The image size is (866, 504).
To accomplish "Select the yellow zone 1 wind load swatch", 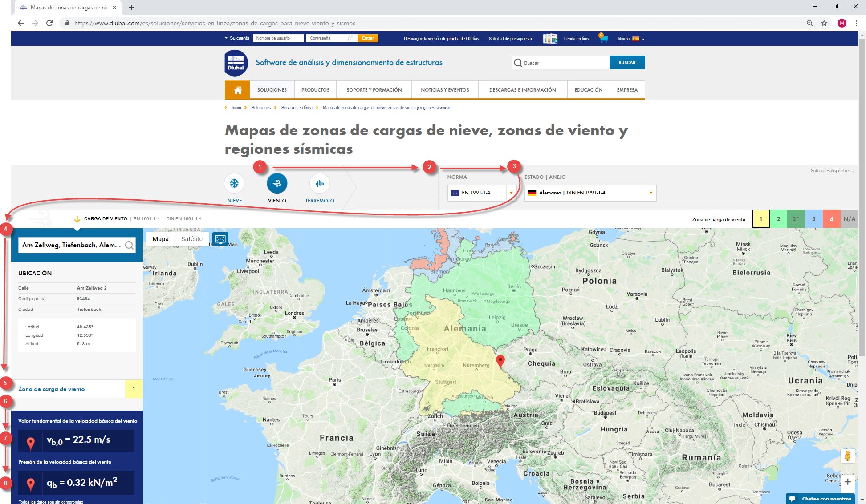I will click(761, 218).
